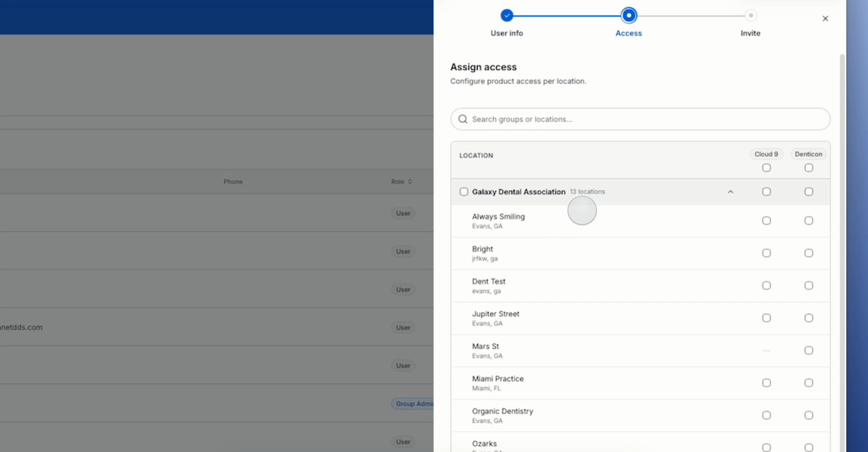Click the 13 locations count label
This screenshot has height=452, width=868.
coord(587,192)
